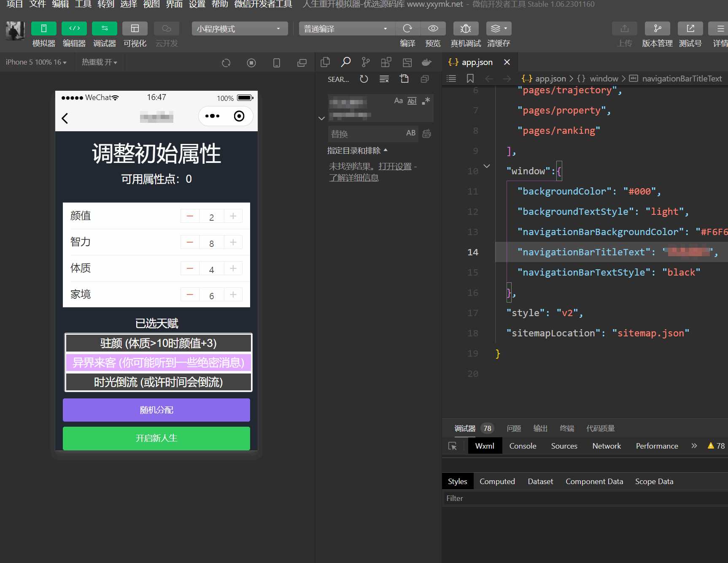728x563 pixels.
Task: Select the element inspector icon in debugger
Action: 453,446
